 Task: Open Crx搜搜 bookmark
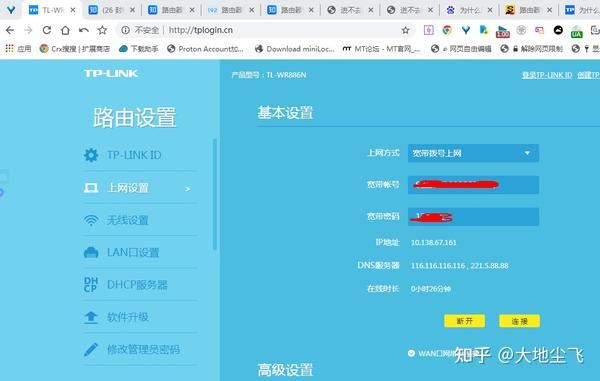click(x=75, y=49)
